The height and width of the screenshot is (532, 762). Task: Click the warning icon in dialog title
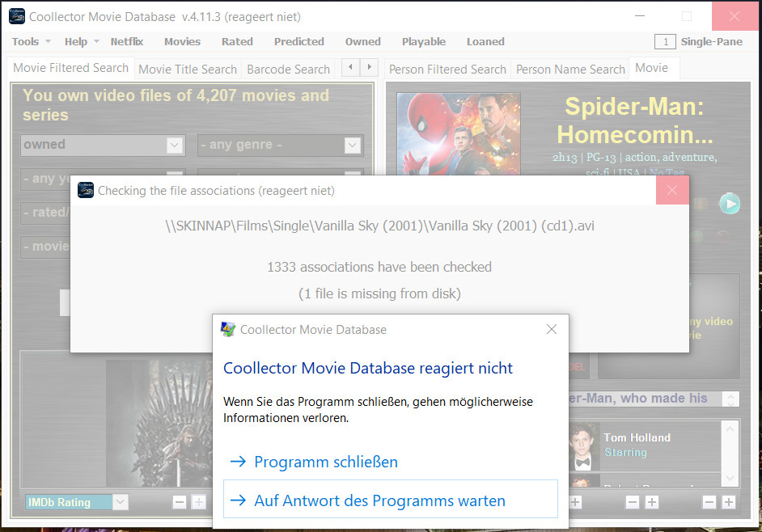click(x=228, y=329)
